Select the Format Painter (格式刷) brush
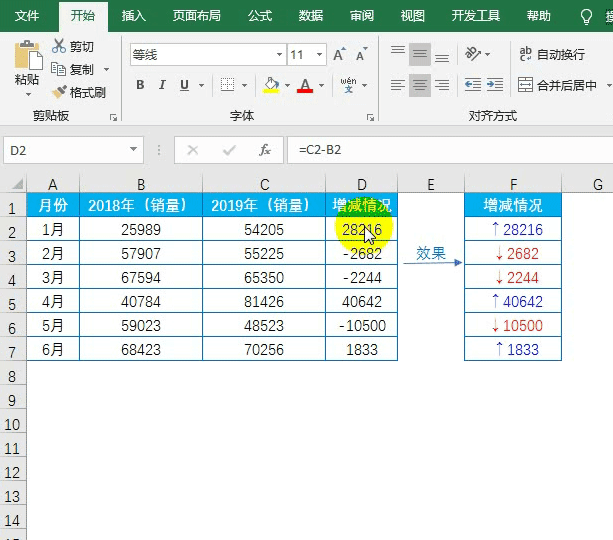Viewport: 613px width, 540px height. coord(59,92)
